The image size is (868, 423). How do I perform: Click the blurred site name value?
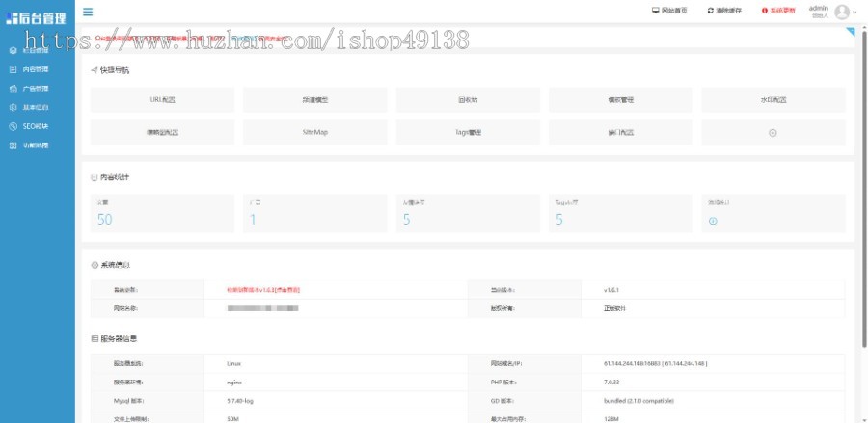coord(263,308)
